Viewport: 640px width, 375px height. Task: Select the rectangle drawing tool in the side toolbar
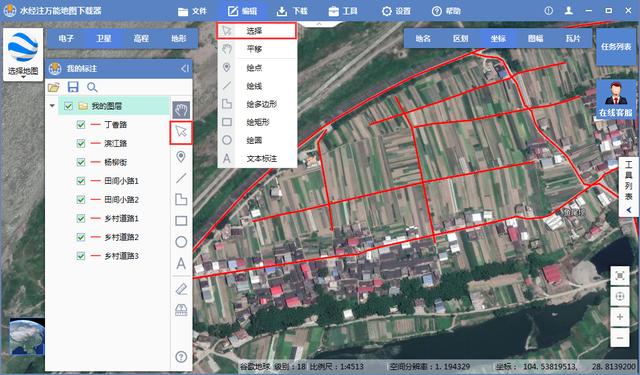[181, 221]
